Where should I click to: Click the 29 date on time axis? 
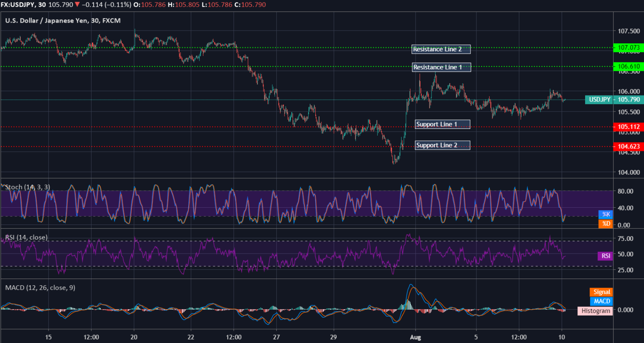(333, 337)
